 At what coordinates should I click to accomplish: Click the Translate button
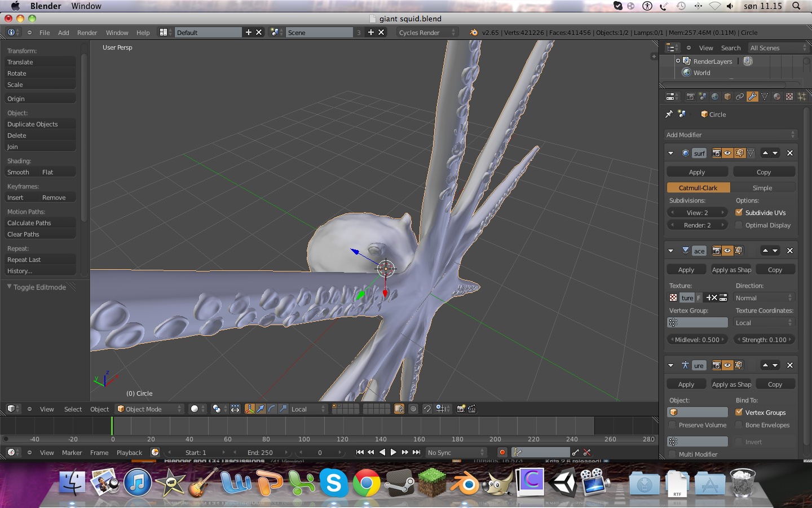coord(40,62)
